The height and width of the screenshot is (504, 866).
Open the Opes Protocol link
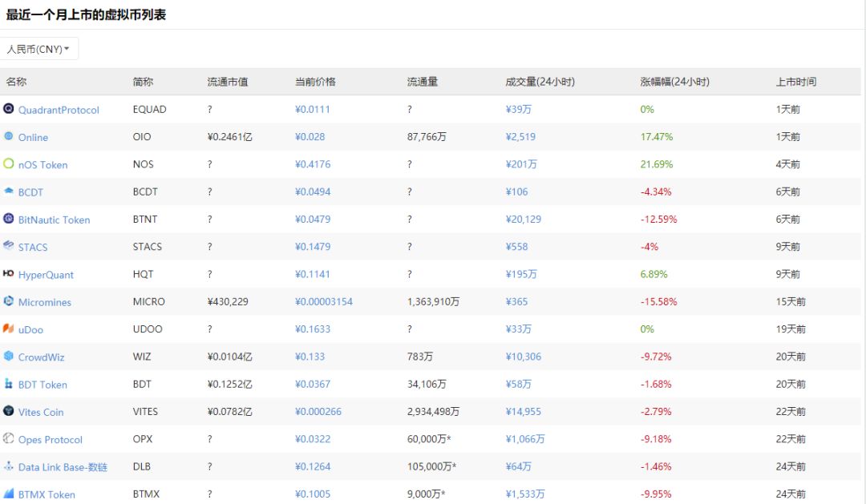51,439
